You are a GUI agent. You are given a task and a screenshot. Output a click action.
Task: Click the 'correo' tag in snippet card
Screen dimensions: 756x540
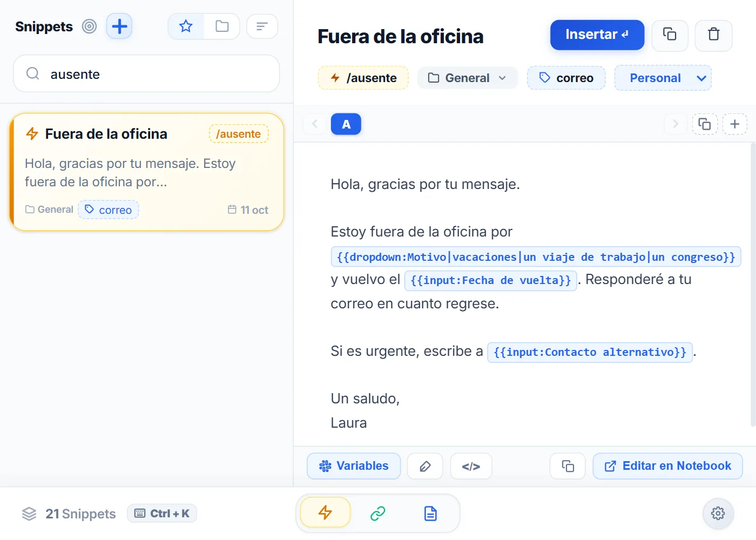tap(109, 210)
